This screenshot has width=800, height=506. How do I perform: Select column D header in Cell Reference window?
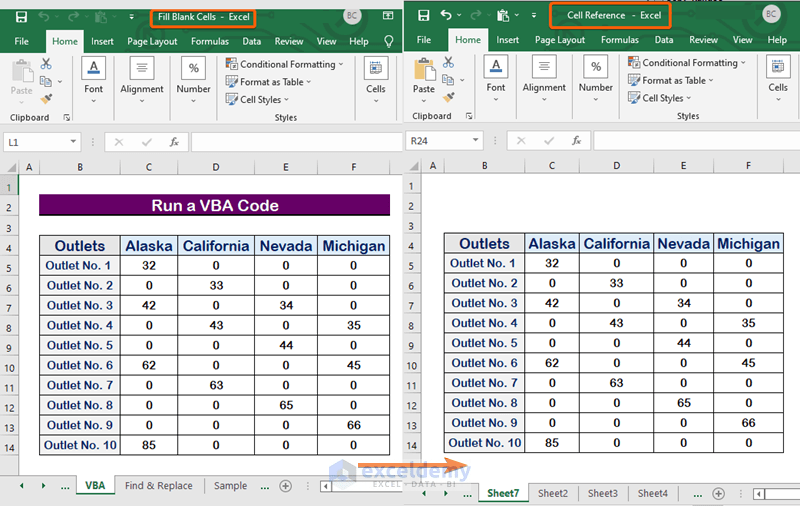coord(616,165)
